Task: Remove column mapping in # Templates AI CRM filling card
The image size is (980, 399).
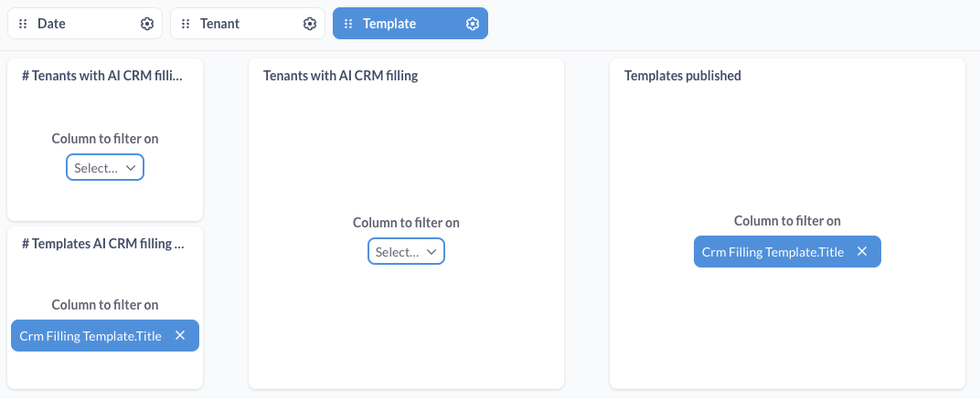Action: click(180, 335)
